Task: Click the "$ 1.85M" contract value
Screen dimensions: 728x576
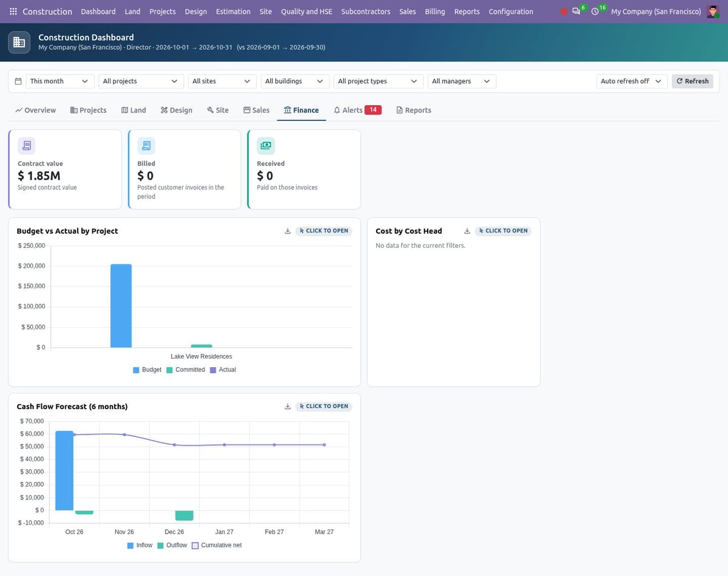Action: click(x=39, y=176)
